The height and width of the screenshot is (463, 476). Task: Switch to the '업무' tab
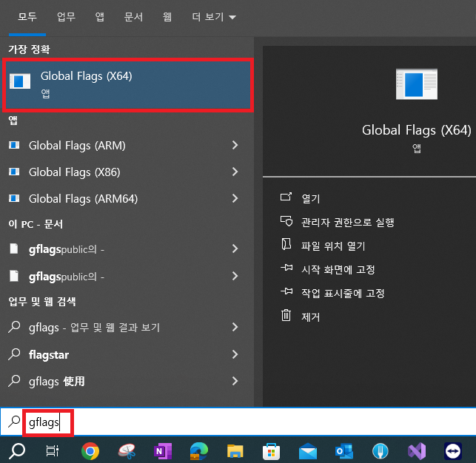pyautogui.click(x=66, y=17)
